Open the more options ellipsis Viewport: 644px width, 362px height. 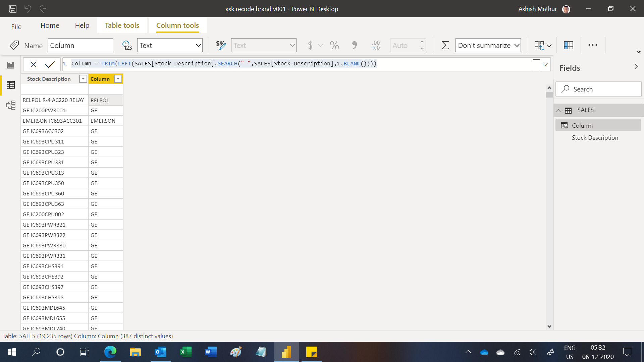pyautogui.click(x=593, y=45)
